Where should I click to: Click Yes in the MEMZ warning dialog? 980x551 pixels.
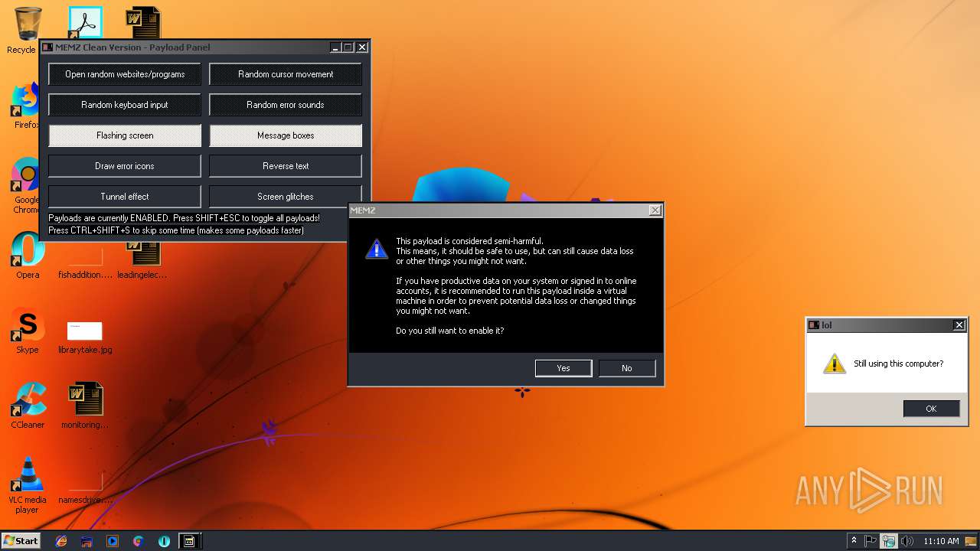(x=563, y=368)
